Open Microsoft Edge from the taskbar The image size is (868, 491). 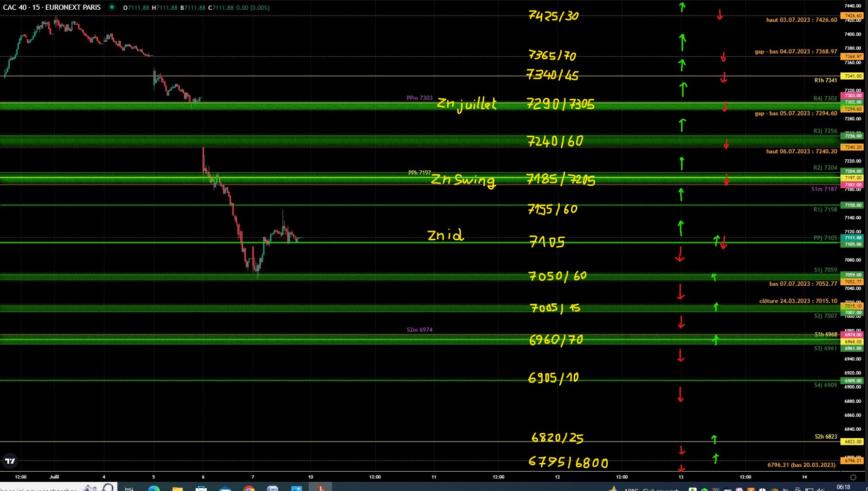[x=154, y=488]
